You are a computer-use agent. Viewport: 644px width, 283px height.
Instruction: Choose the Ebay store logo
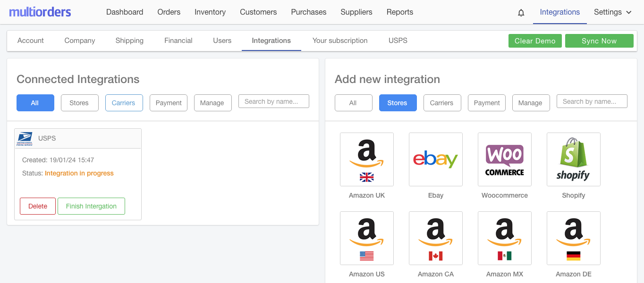[x=436, y=159]
